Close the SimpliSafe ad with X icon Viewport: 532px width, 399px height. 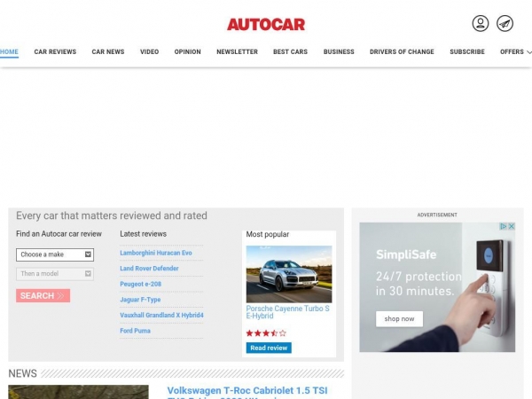512,226
